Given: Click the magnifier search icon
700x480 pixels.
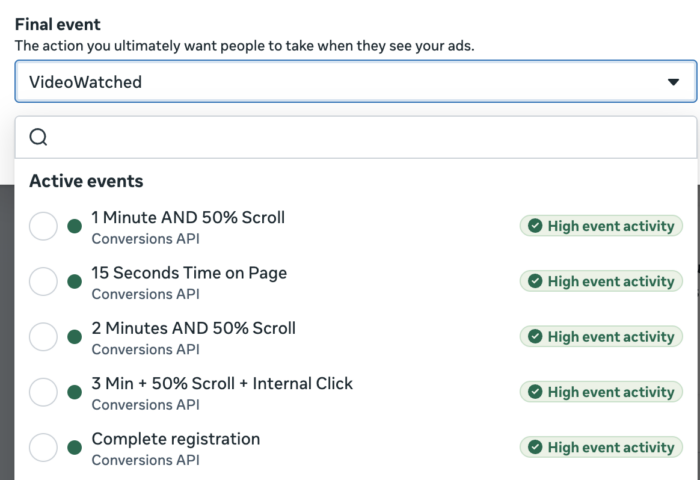Looking at the screenshot, I should click(38, 137).
